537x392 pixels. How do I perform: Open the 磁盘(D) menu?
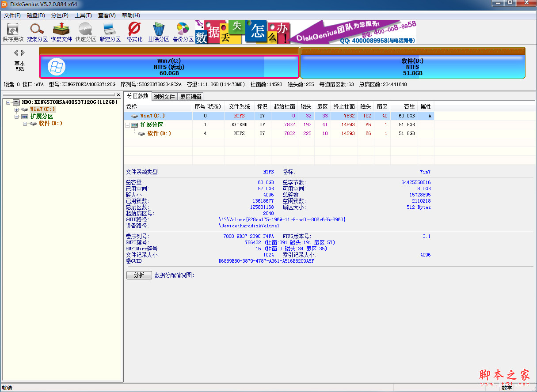pos(36,15)
